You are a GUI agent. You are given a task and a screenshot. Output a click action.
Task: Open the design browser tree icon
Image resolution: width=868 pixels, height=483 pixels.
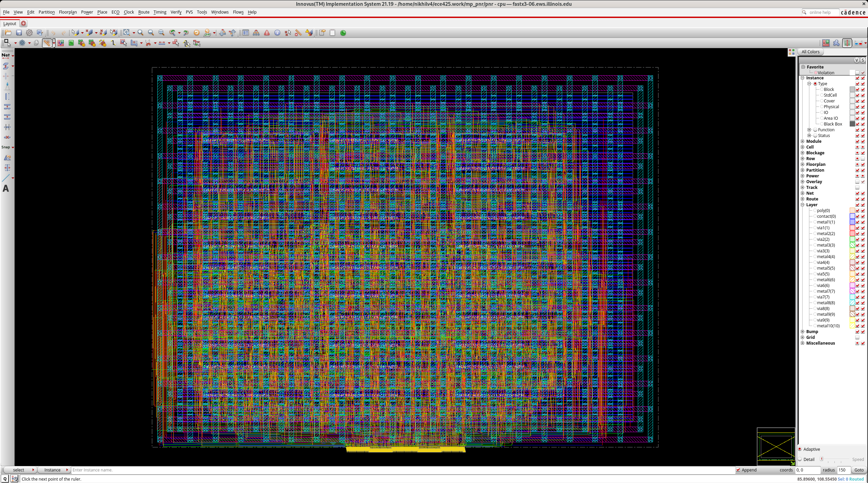[256, 33]
